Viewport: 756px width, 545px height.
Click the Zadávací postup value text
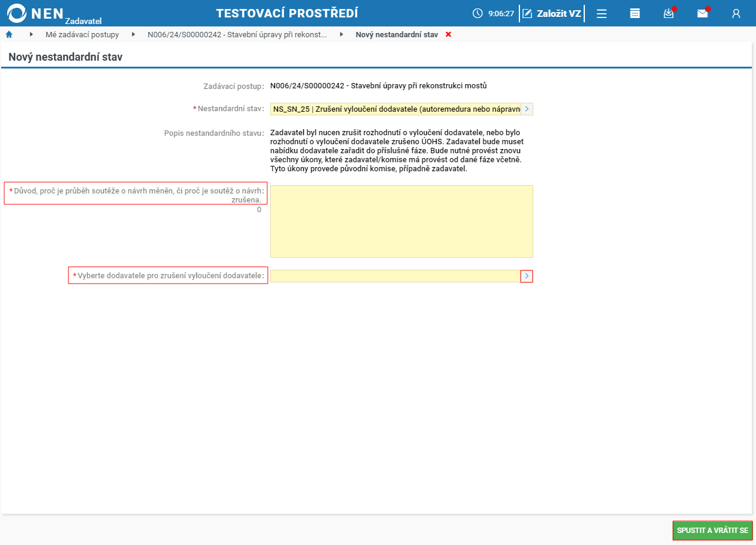(x=378, y=85)
